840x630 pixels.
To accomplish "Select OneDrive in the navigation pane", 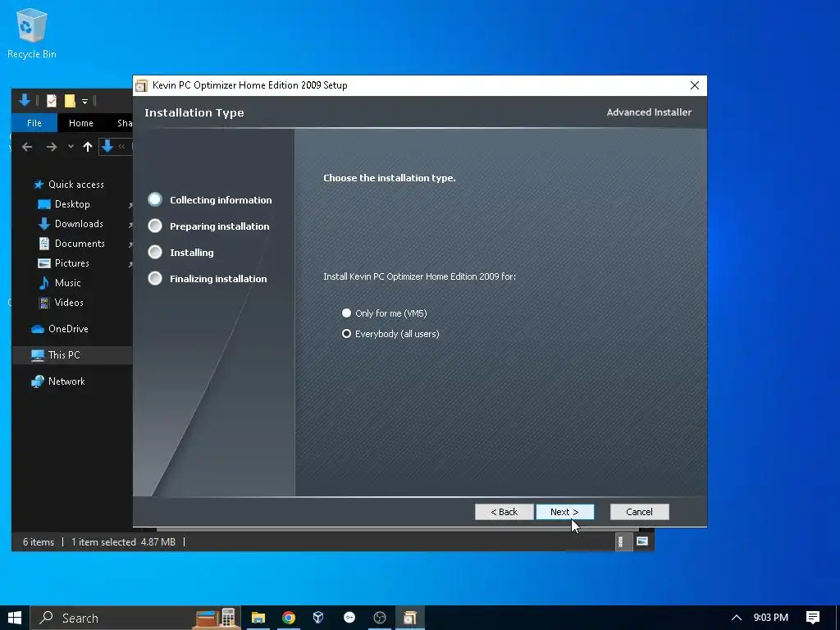I will point(68,329).
